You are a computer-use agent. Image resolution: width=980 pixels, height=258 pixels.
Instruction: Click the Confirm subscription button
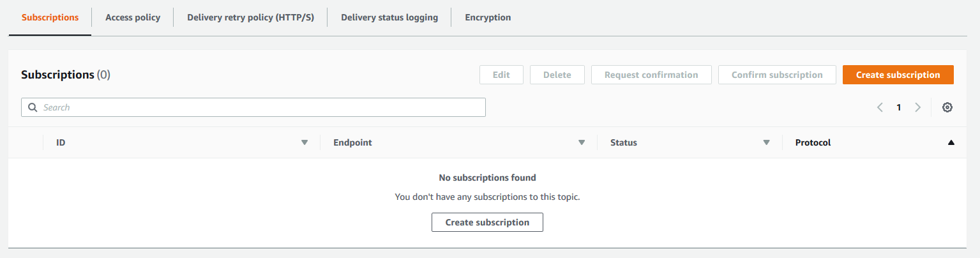tap(777, 75)
